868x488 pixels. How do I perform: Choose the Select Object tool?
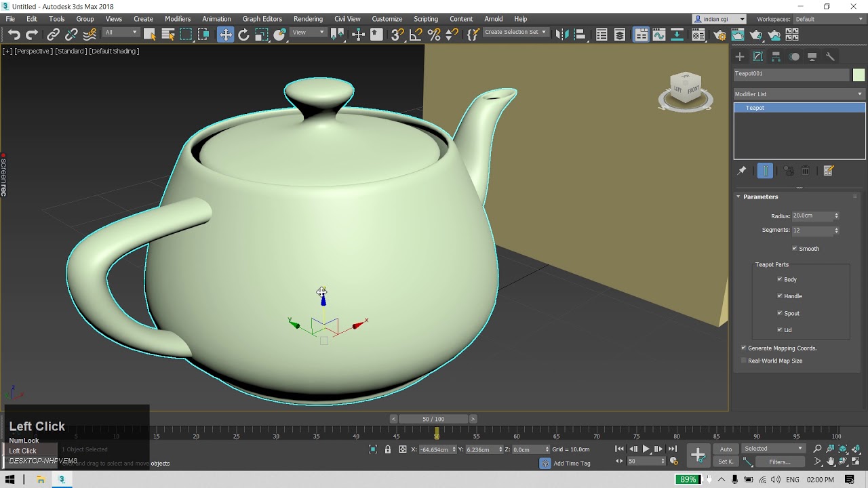tap(150, 35)
